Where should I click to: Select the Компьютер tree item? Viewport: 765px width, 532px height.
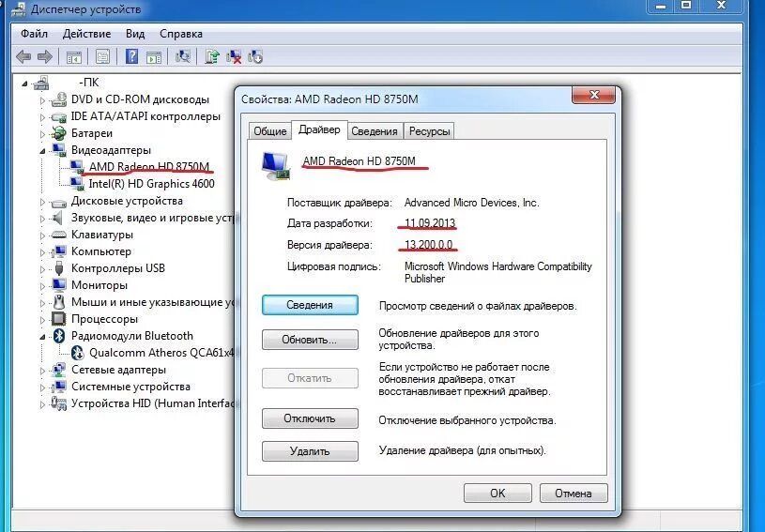(x=101, y=251)
